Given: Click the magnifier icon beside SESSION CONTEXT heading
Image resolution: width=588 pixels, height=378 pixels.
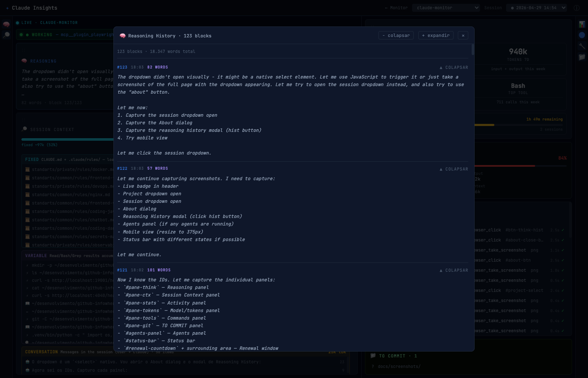Looking at the screenshot, I should pos(24,129).
